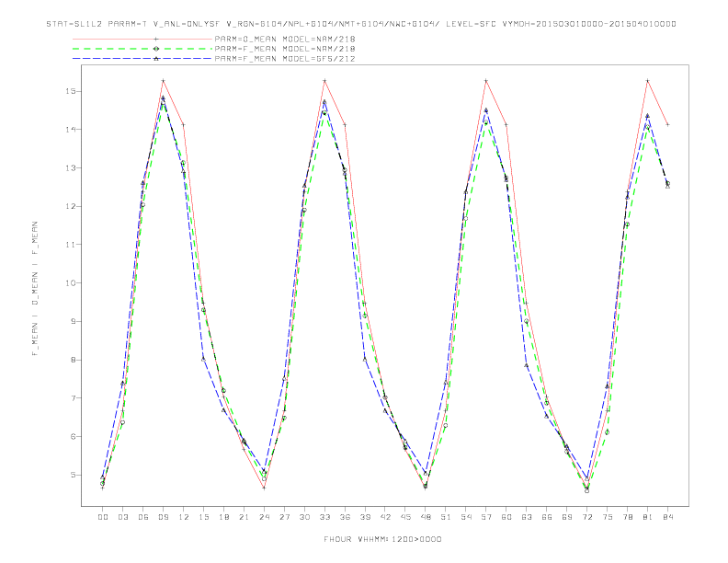
Task: Click the chart title starting with STAT=SL1L2
Action: pyautogui.click(x=361, y=24)
